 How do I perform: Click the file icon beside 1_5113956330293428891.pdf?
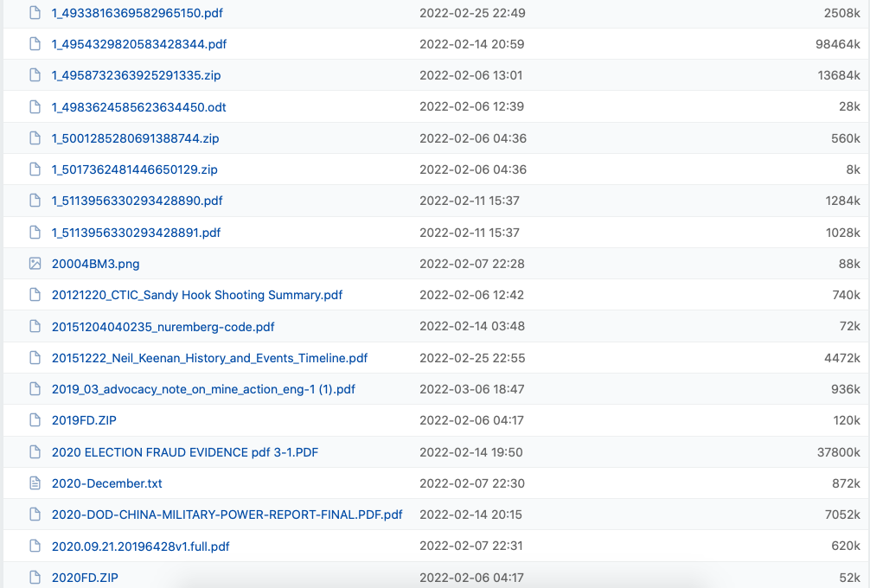click(x=35, y=233)
